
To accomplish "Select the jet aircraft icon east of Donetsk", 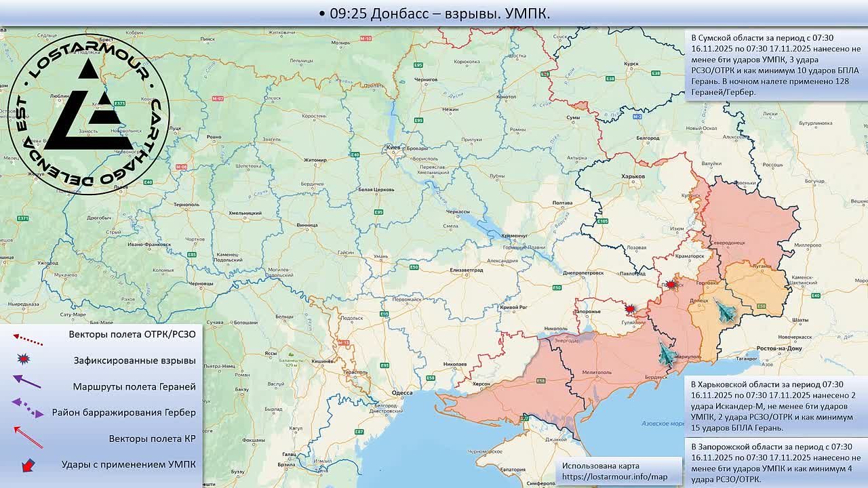I will 725,310.
